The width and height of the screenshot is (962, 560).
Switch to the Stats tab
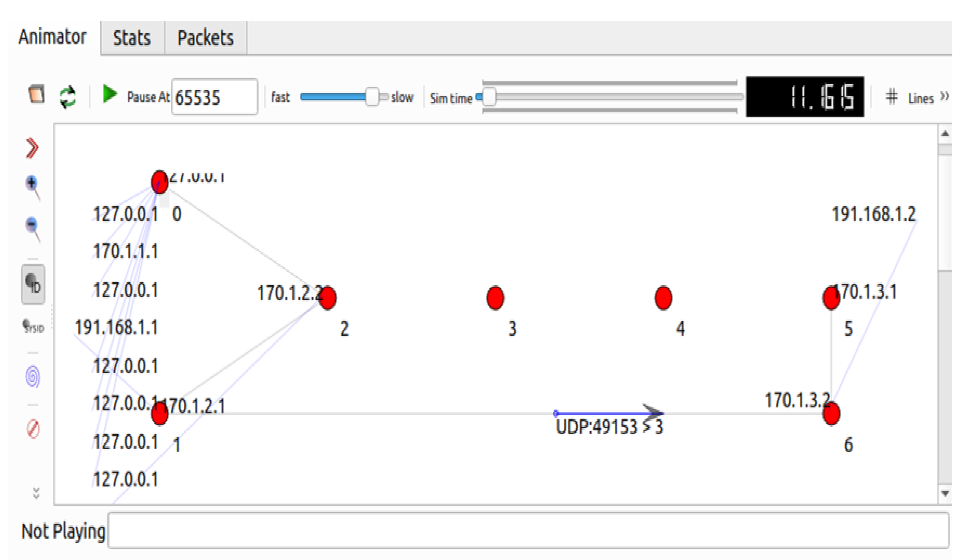point(132,38)
